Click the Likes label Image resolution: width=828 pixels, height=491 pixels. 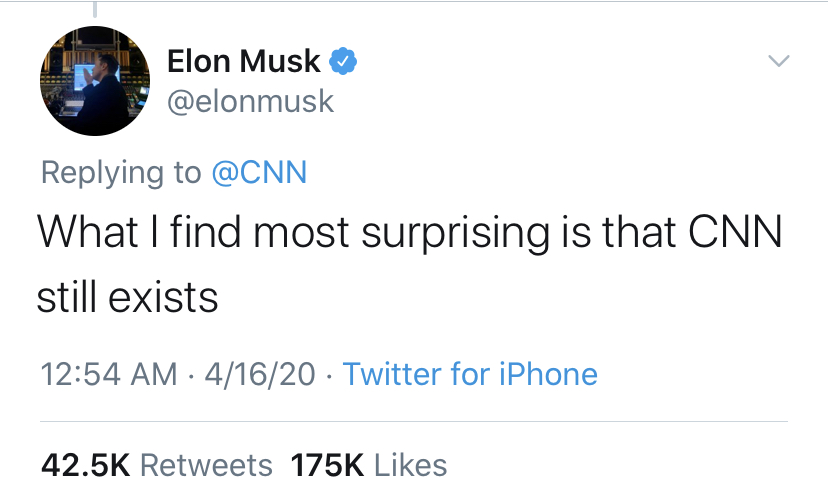408,464
